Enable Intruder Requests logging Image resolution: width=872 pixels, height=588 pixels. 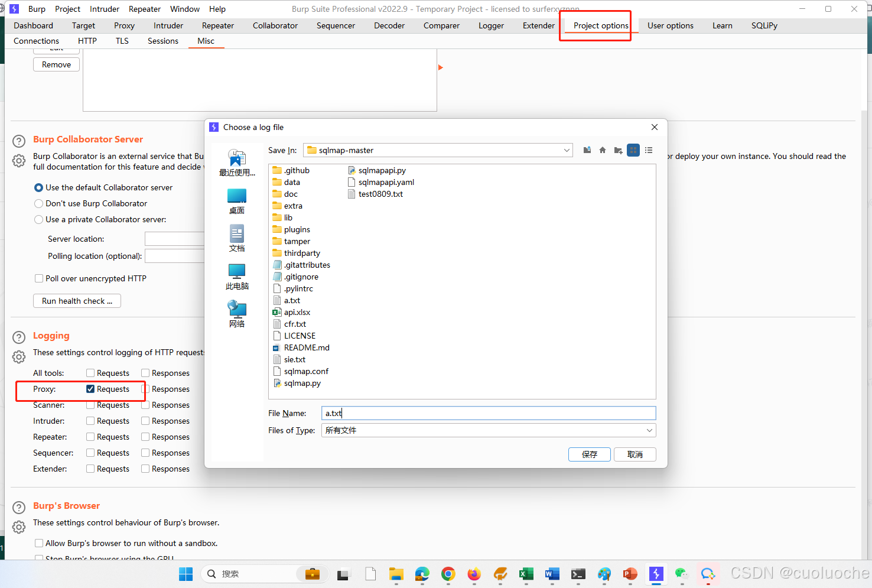click(90, 421)
